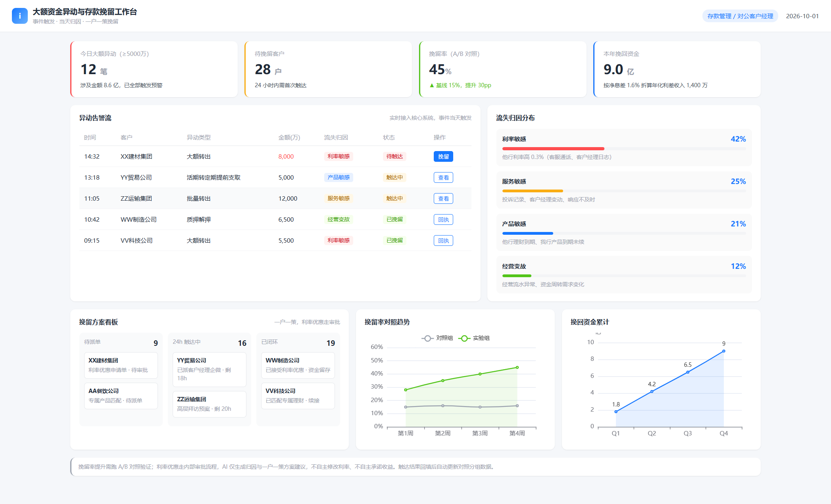This screenshot has width=831, height=504.
Task: Click 利率敏感 tag in XX建材集团 row
Action: pos(339,157)
